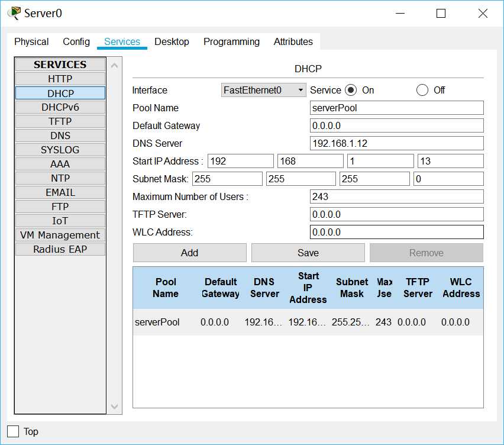Click the WLC Address field
504x445 pixels.
coord(397,232)
